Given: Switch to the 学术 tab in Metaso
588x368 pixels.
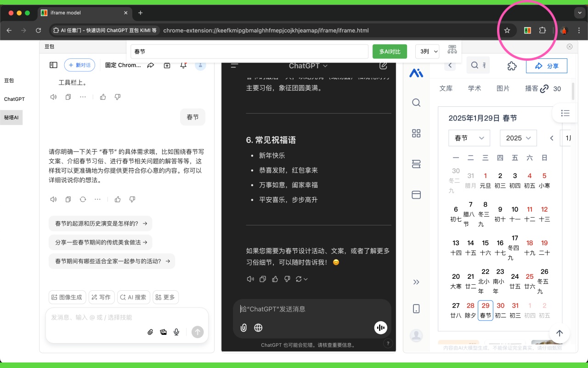Looking at the screenshot, I should 475,88.
